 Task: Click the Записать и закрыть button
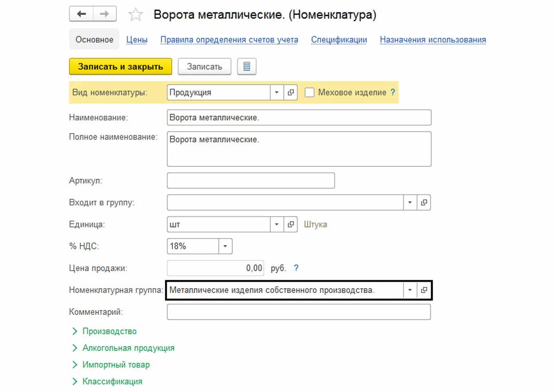click(x=120, y=66)
